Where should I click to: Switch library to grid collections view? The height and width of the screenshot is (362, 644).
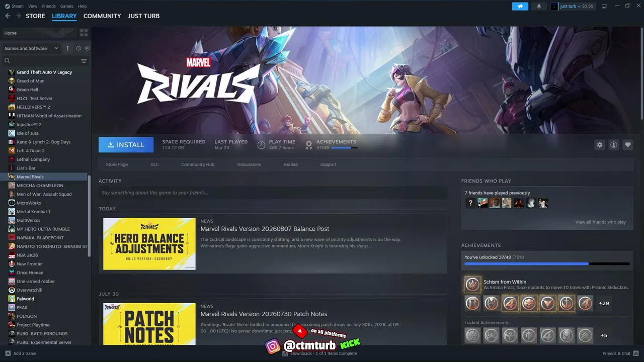click(84, 33)
